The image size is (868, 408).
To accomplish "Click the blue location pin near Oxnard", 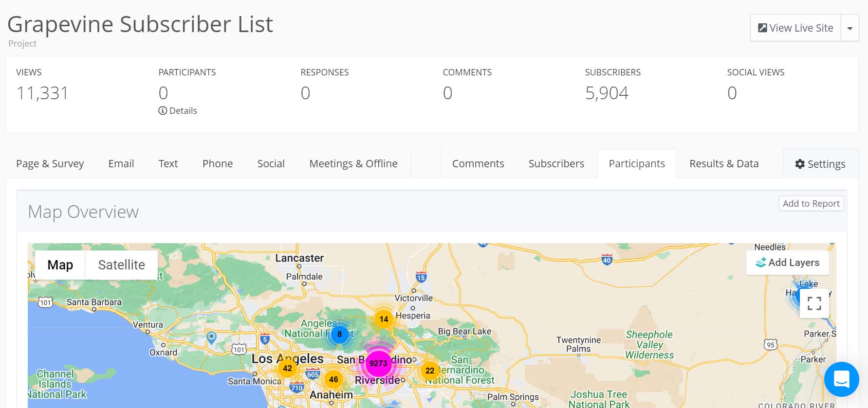I will point(211,337).
